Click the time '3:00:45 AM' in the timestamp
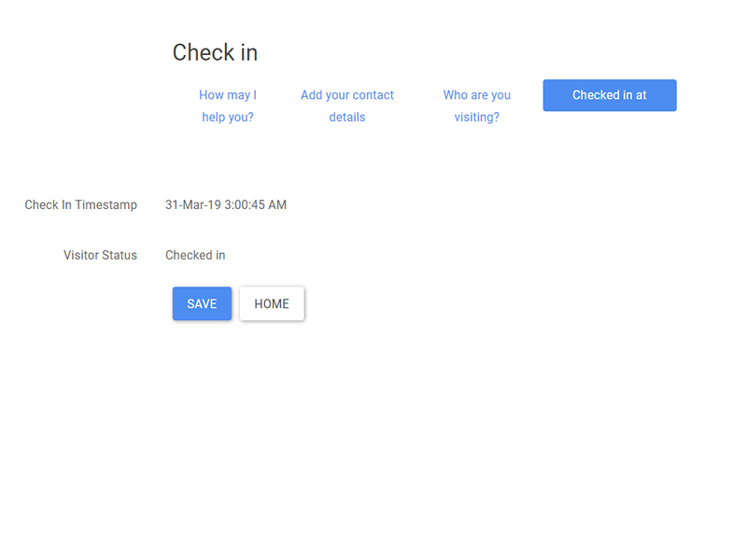The image size is (747, 560). click(256, 204)
